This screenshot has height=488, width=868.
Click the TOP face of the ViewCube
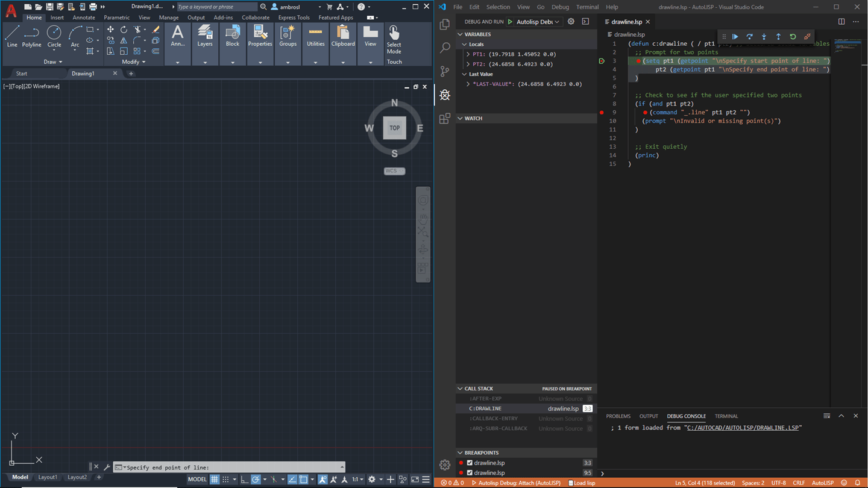tap(394, 128)
